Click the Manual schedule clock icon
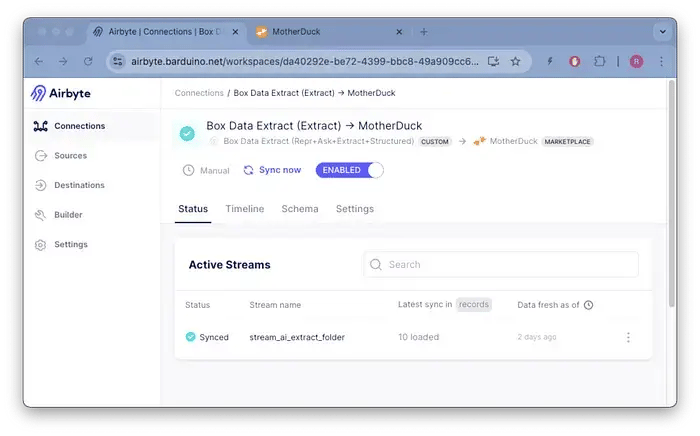The width and height of the screenshot is (700, 436). pyautogui.click(x=188, y=170)
